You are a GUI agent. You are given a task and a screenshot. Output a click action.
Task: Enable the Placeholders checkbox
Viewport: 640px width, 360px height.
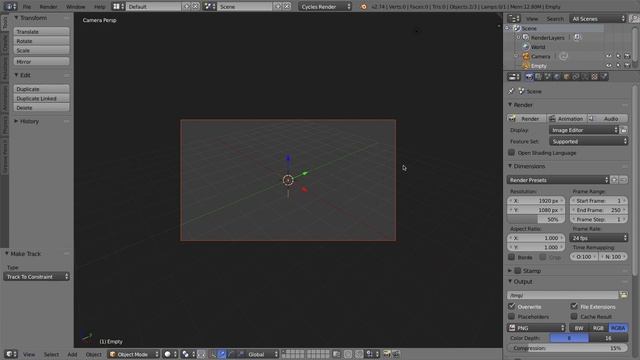[x=511, y=316]
